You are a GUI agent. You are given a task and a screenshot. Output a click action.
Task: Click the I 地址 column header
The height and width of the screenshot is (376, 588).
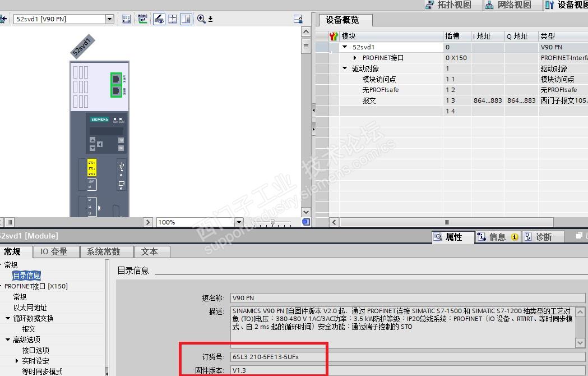tap(488, 36)
